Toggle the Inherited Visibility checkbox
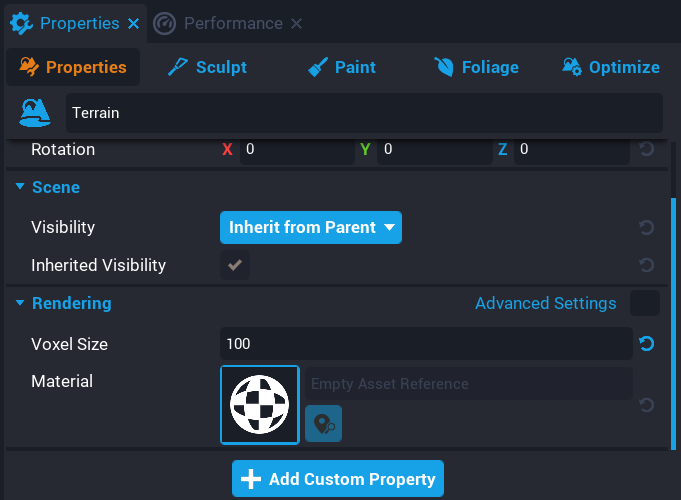The width and height of the screenshot is (681, 500). 235,266
